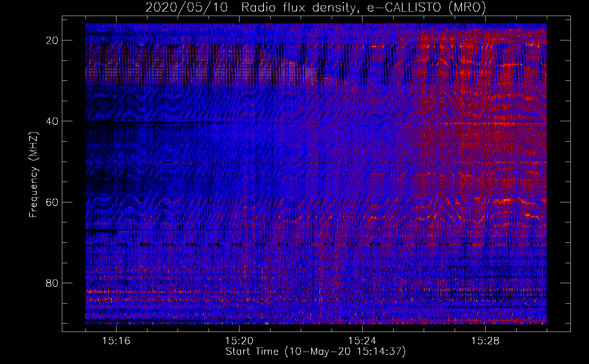Click the '15:24' time tick label
Image resolution: width=589 pixels, height=364 pixels.
click(362, 341)
